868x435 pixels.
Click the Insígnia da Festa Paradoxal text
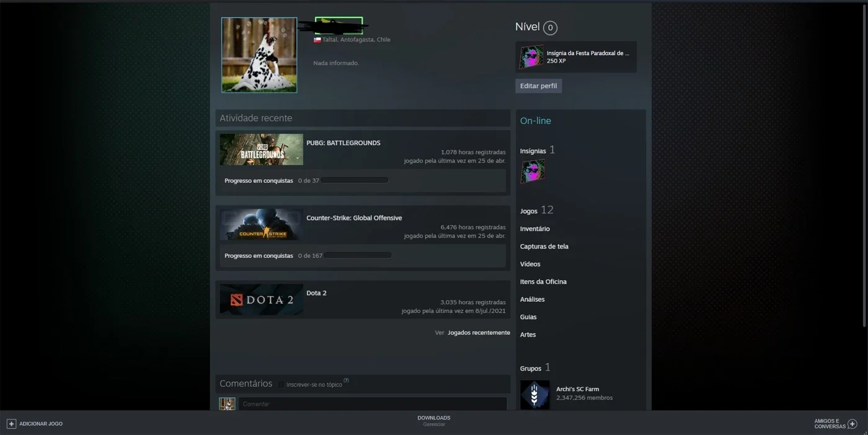tap(588, 53)
